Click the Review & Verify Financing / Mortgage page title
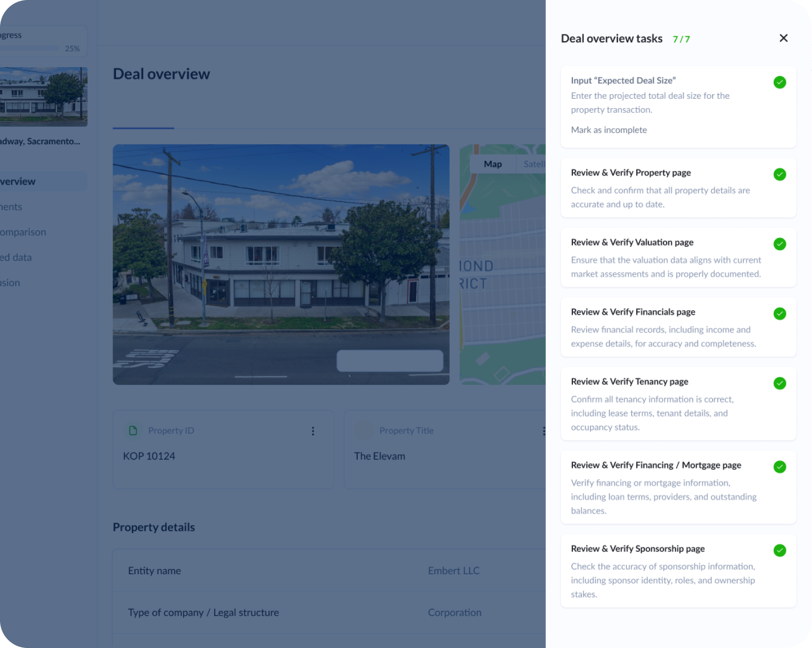 (x=656, y=465)
